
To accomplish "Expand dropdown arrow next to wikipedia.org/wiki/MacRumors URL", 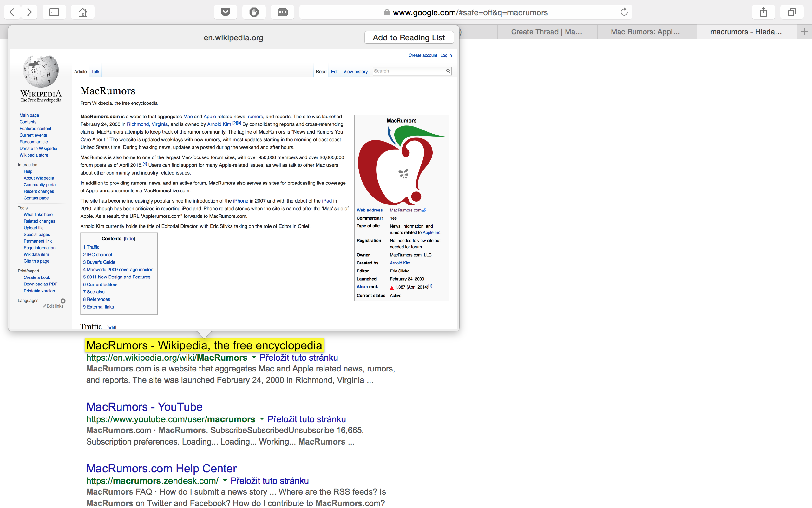I will coord(254,357).
